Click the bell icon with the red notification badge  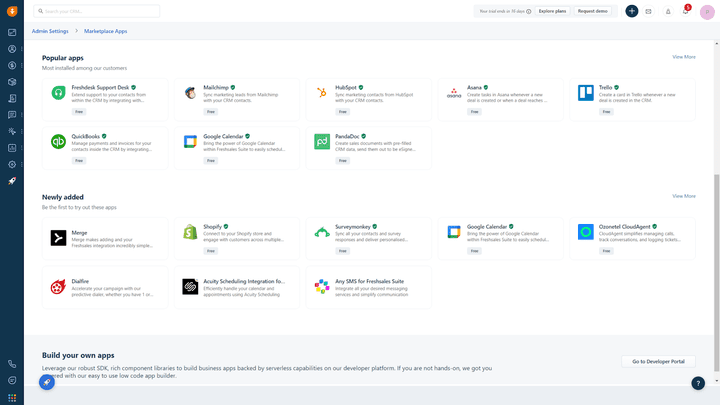pyautogui.click(x=686, y=11)
